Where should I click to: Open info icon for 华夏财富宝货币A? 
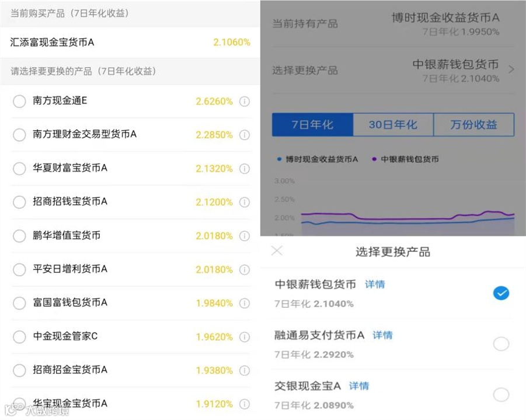(x=245, y=169)
